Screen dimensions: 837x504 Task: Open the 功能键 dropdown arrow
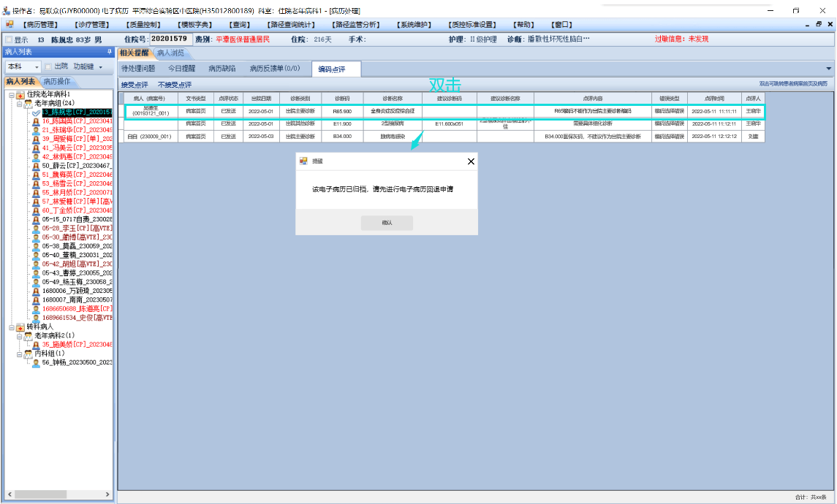pyautogui.click(x=100, y=67)
